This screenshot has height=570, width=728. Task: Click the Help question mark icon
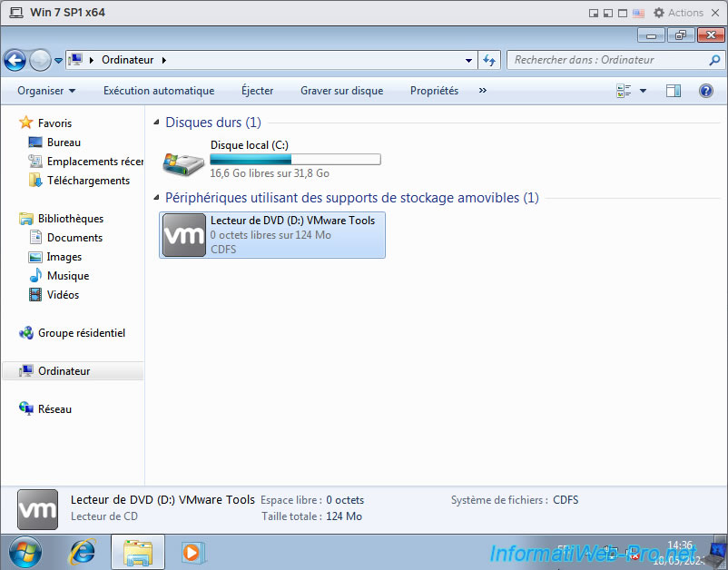pyautogui.click(x=705, y=91)
